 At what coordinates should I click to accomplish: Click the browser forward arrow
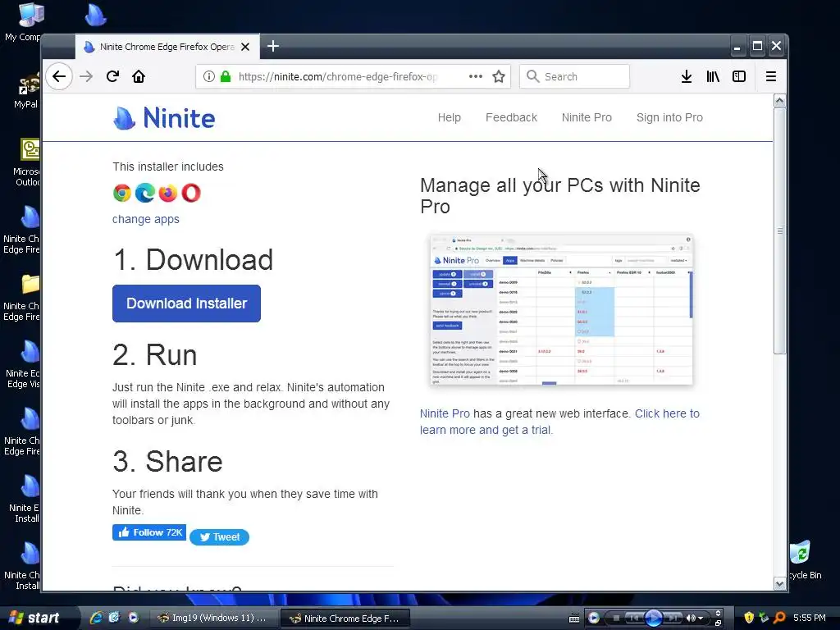point(86,76)
